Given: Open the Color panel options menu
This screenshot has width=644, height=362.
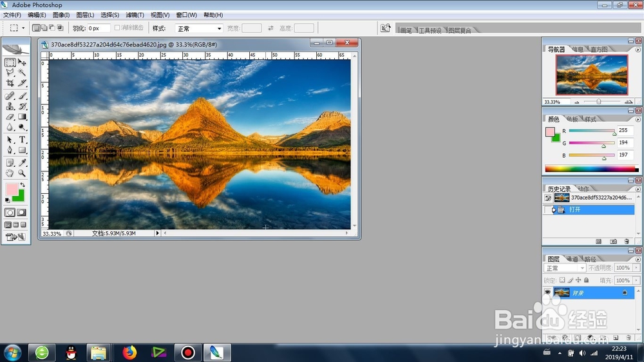Looking at the screenshot, I should tap(638, 120).
